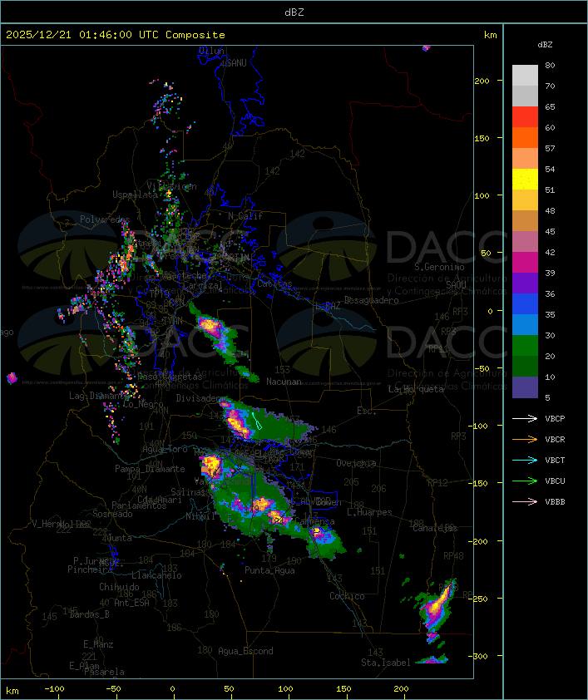This screenshot has width=588, height=700.
Task: Click the '-250' tick on the vertical axis
Action: click(x=480, y=599)
